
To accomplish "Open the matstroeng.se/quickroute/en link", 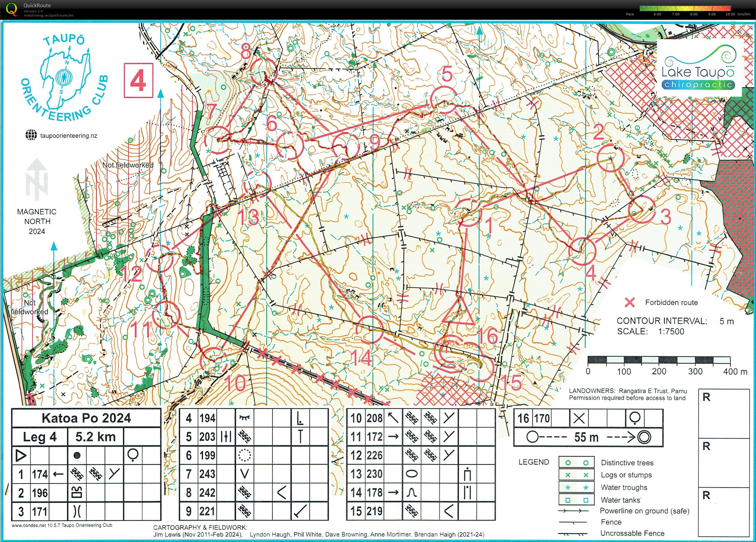I will click(49, 15).
